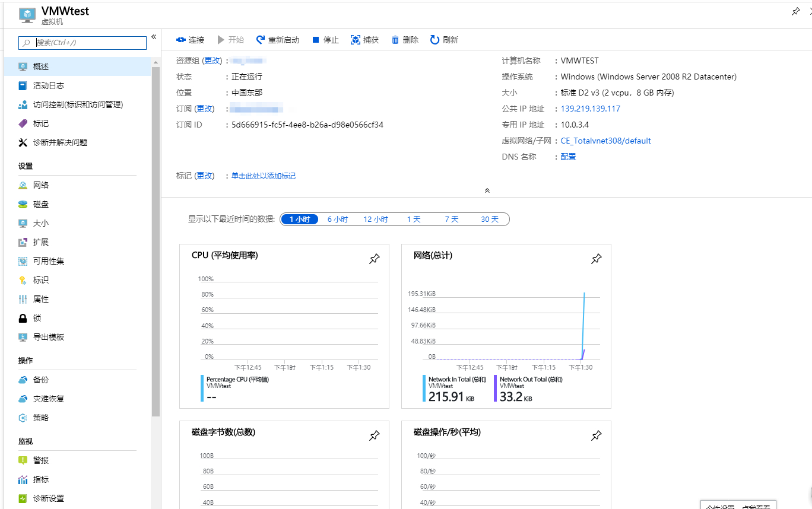Click private IP value 10.0.3.4
The image size is (812, 509).
[575, 125]
